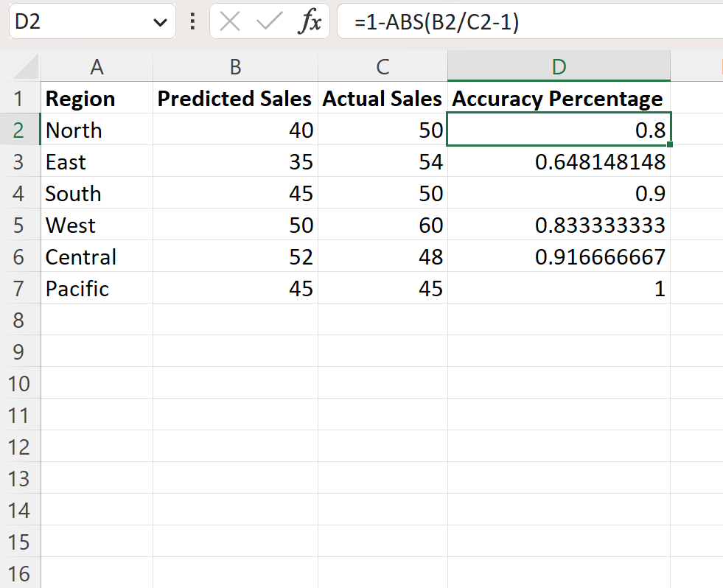This screenshot has height=588, width=723.
Task: Select column A header
Action: (97, 66)
